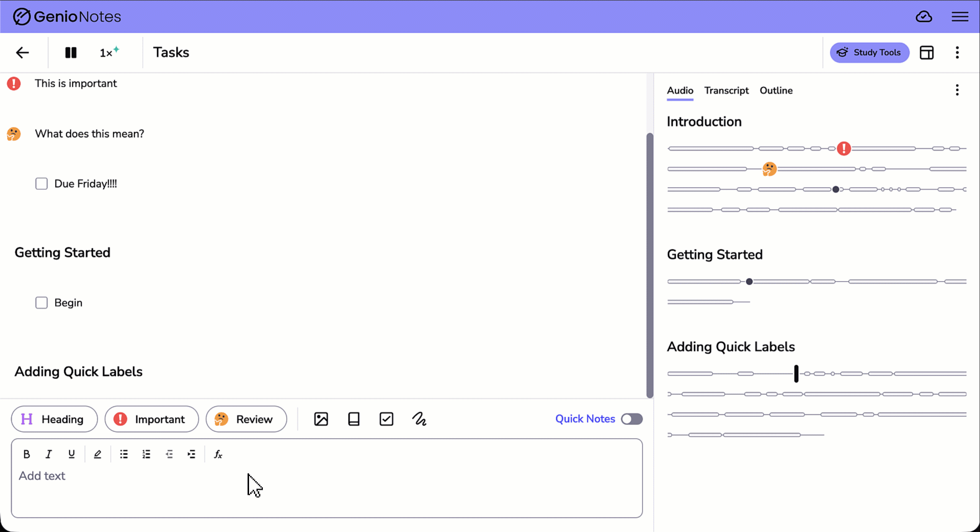980x532 pixels.
Task: Add a Heading quick label
Action: [54, 419]
